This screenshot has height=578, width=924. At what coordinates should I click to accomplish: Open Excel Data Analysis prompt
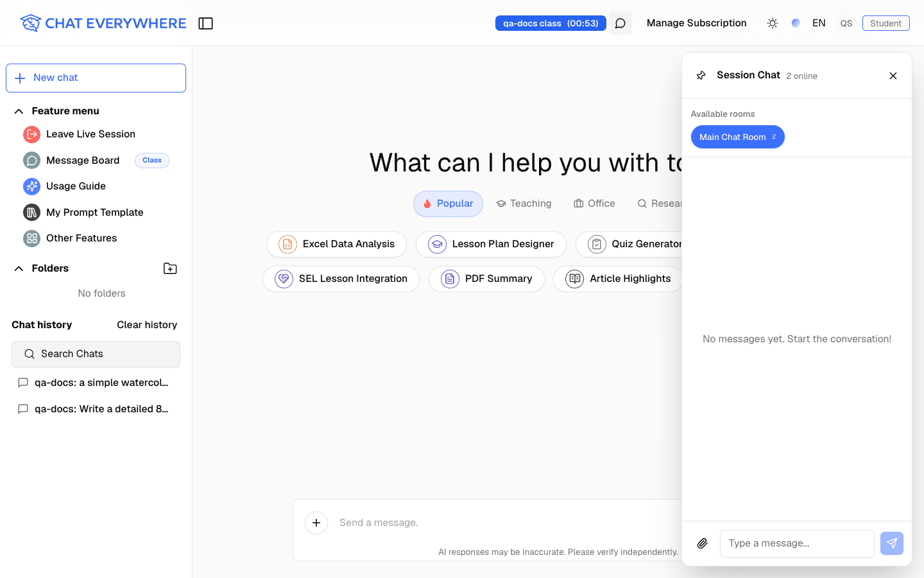coord(336,244)
